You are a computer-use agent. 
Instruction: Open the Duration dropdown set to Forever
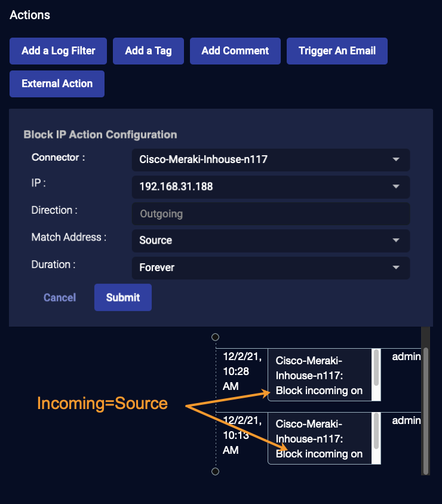click(x=271, y=268)
